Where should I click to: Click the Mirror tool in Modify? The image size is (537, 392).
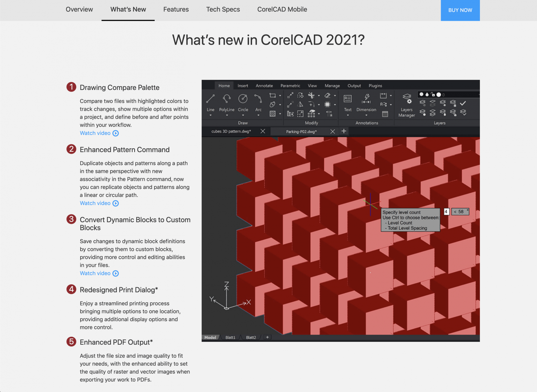300,104
